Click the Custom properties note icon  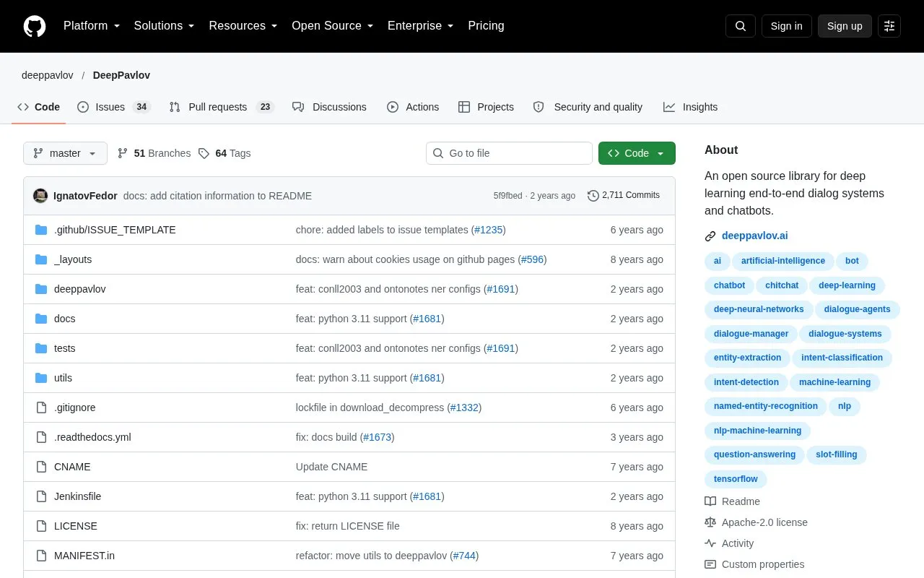tap(710, 564)
